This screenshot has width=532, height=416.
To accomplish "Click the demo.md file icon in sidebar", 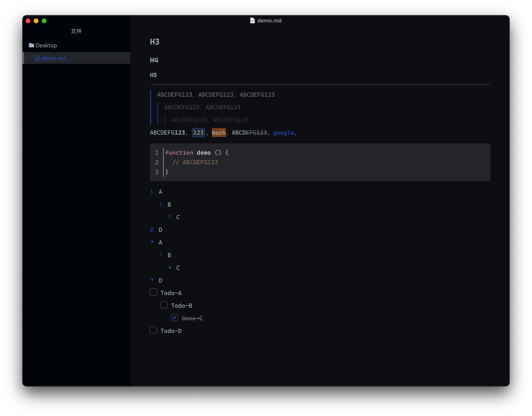I will [38, 58].
